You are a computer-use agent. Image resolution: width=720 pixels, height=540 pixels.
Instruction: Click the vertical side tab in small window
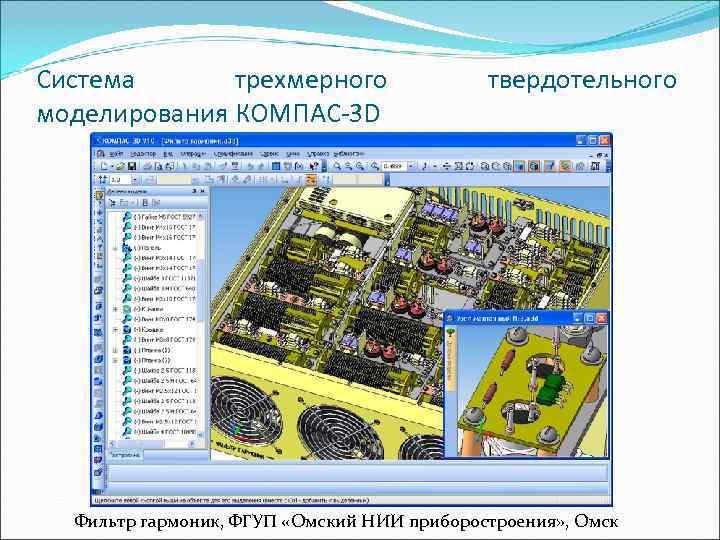pyautogui.click(x=451, y=360)
